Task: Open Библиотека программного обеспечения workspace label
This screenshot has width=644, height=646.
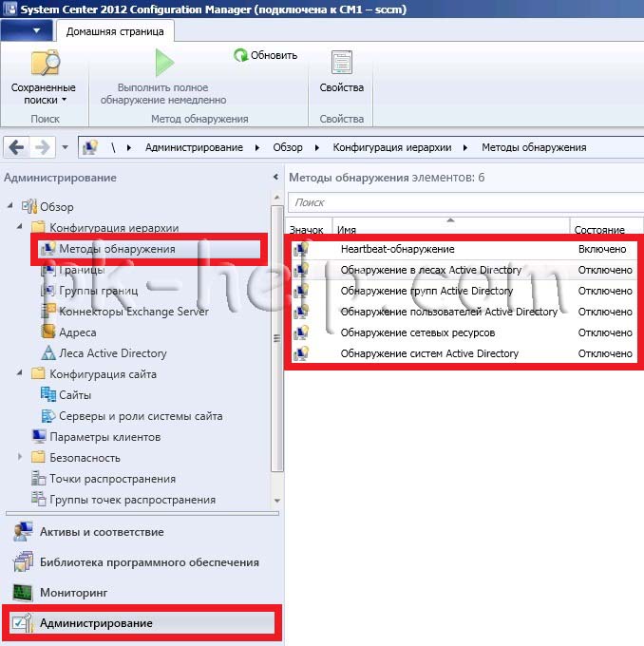Action: pyautogui.click(x=149, y=562)
